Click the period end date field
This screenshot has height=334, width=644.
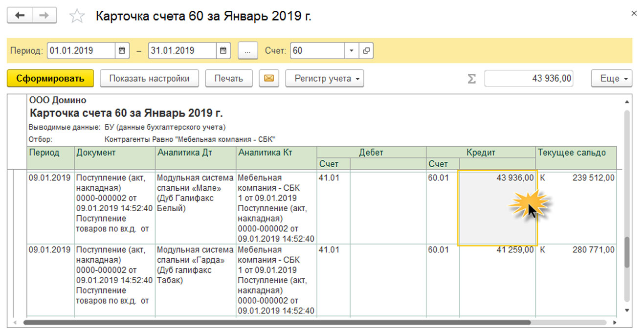pos(182,50)
